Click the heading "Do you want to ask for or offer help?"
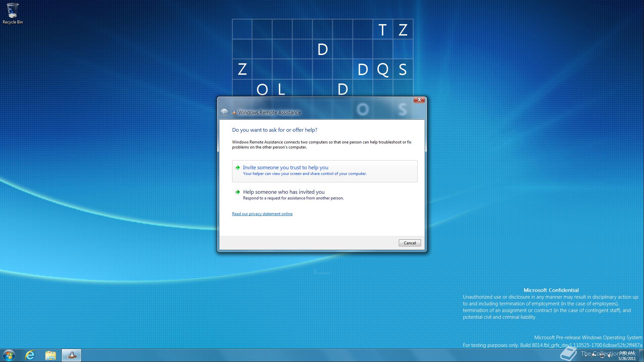644x362 pixels. click(x=275, y=130)
